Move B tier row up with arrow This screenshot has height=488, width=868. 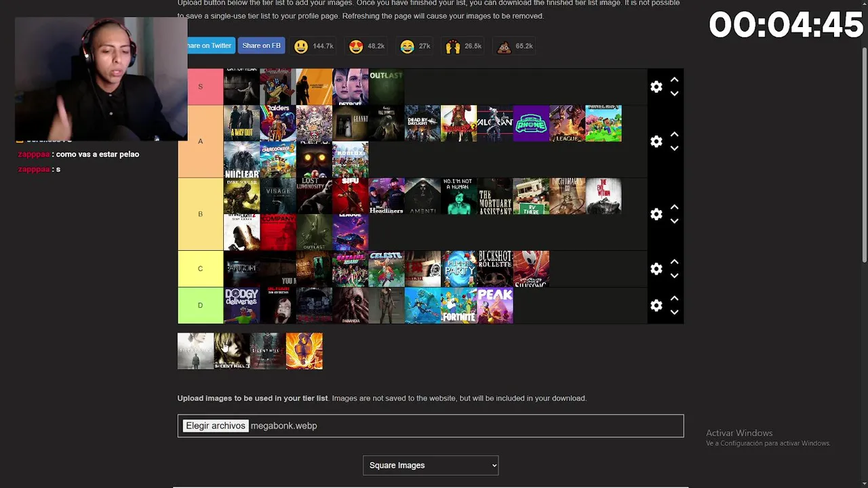coord(674,207)
